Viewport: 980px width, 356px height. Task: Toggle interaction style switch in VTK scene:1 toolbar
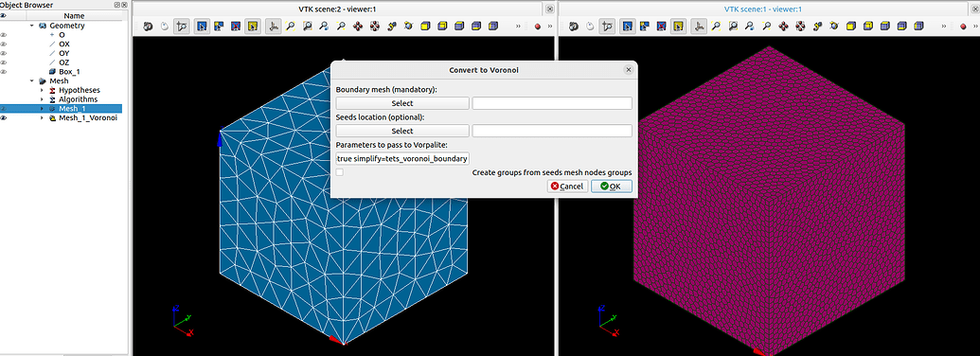(x=590, y=27)
